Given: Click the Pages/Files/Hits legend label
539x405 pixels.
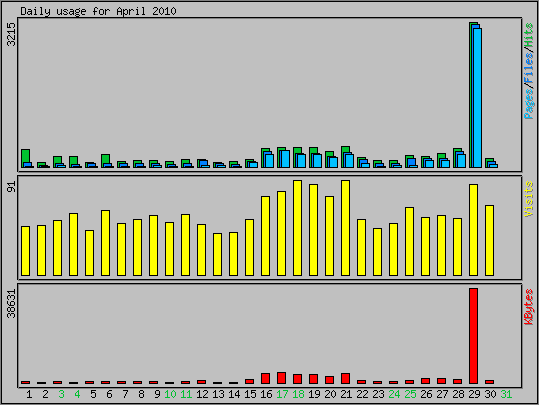Looking at the screenshot, I should (x=529, y=71).
